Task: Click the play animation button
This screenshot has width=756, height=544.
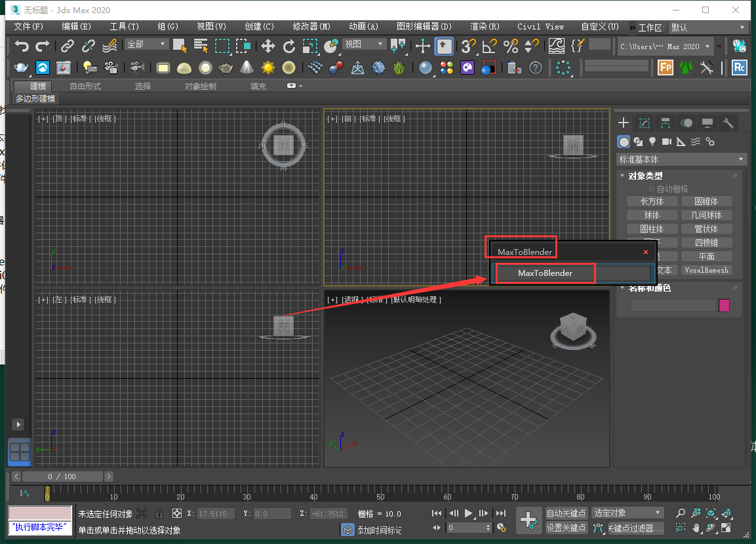Action: (x=468, y=513)
